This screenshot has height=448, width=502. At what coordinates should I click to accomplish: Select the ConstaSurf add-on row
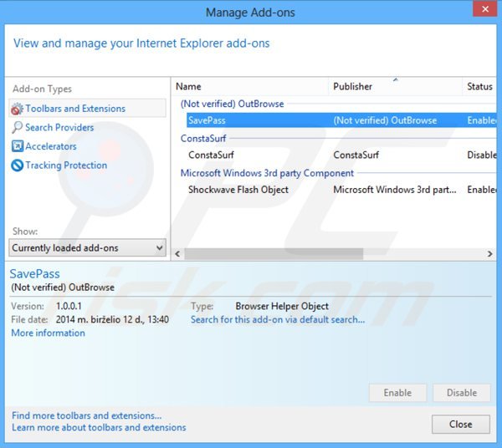click(x=341, y=155)
